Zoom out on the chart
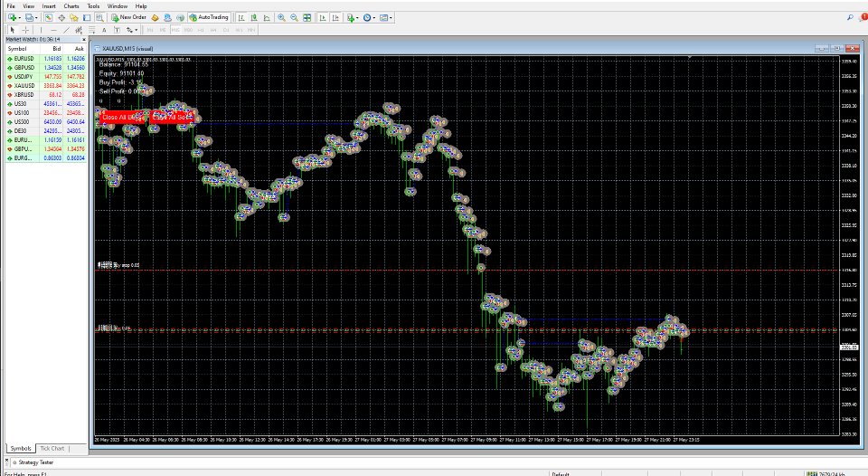 point(294,18)
